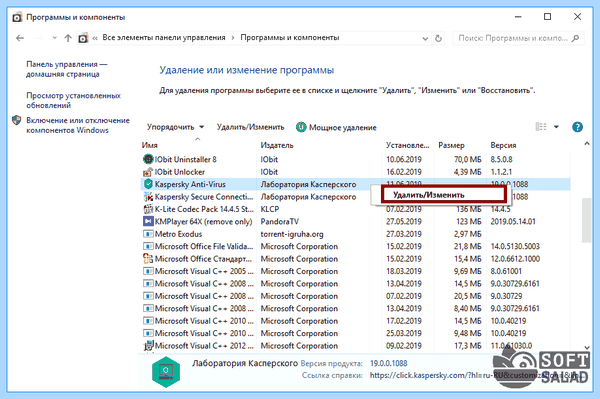Click the Kaspersky Secure Connection icon
The height and width of the screenshot is (399, 600).
148,197
